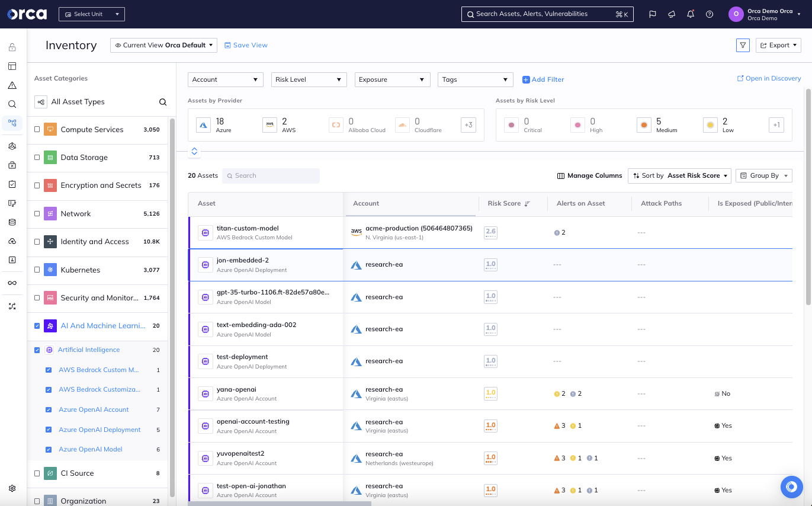Open the announcements megaphone icon

click(672, 14)
